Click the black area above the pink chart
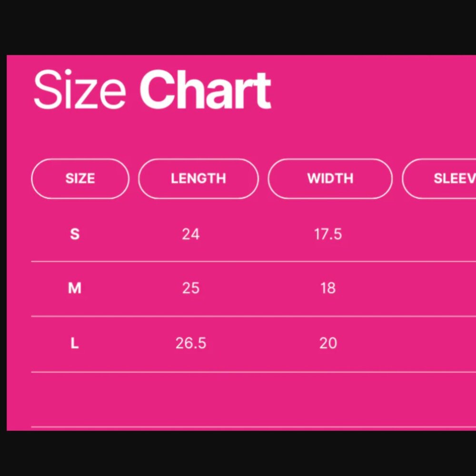 pos(238,27)
